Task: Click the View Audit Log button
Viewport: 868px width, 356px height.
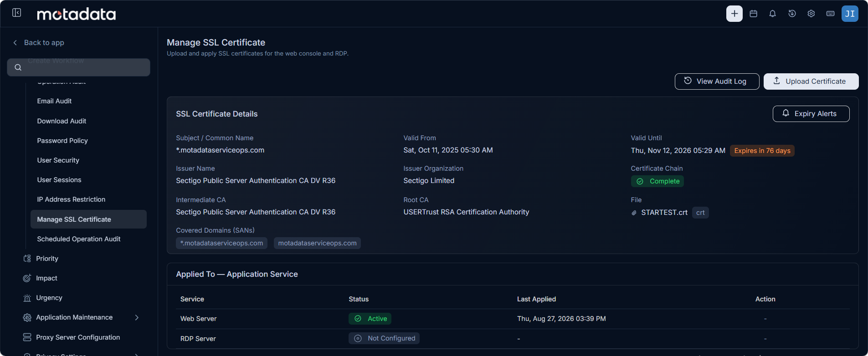Action: click(x=717, y=81)
